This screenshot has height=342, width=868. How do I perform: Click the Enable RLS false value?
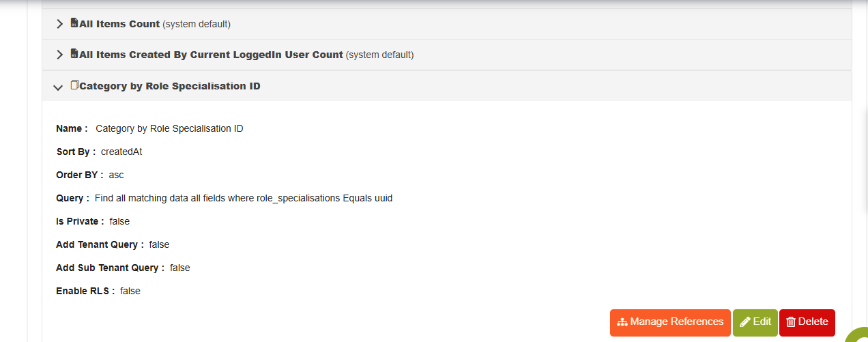click(x=130, y=291)
